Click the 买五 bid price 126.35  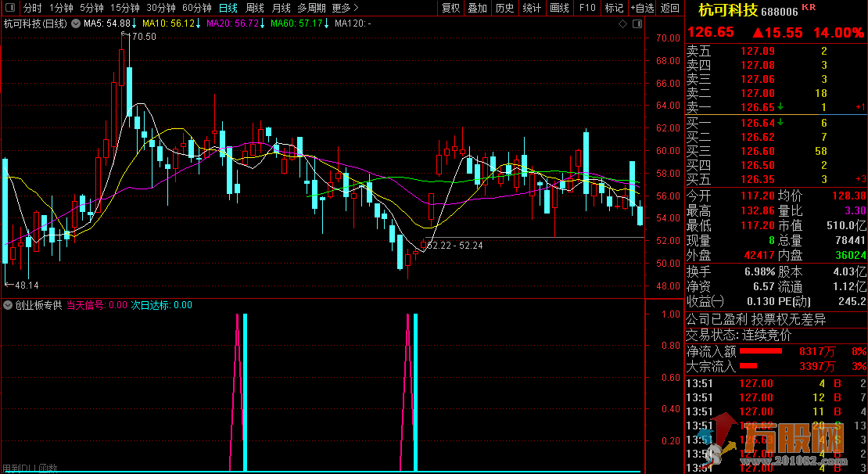point(758,179)
